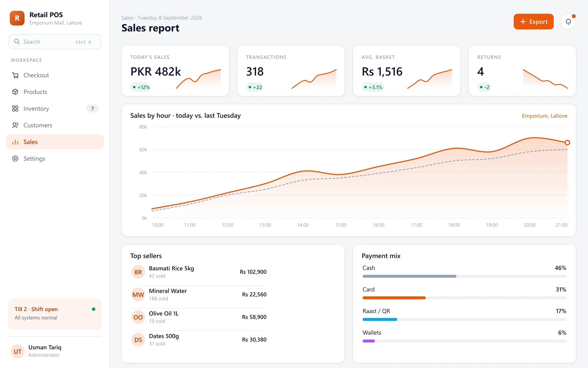The image size is (588, 368).
Task: Click the Returns sparkline chart
Action: click(545, 79)
